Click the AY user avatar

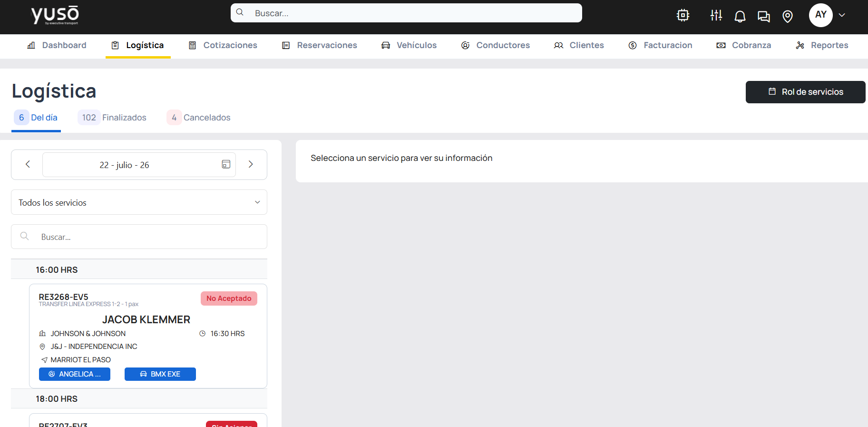point(821,15)
